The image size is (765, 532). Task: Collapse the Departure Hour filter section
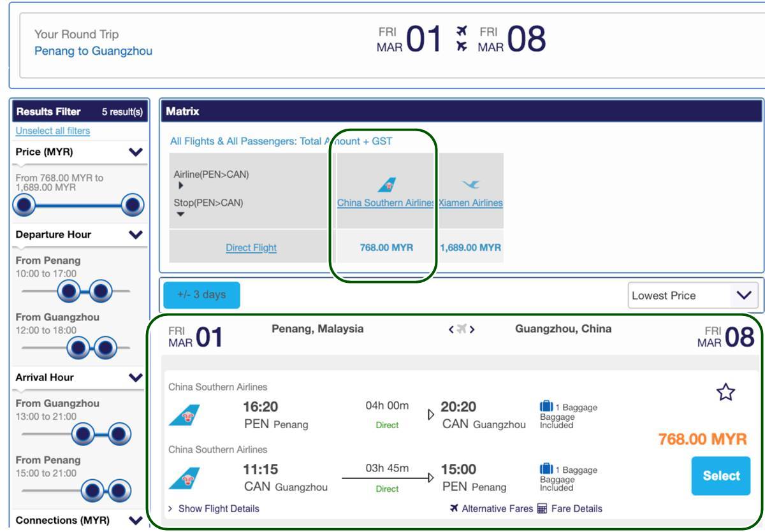pos(136,234)
